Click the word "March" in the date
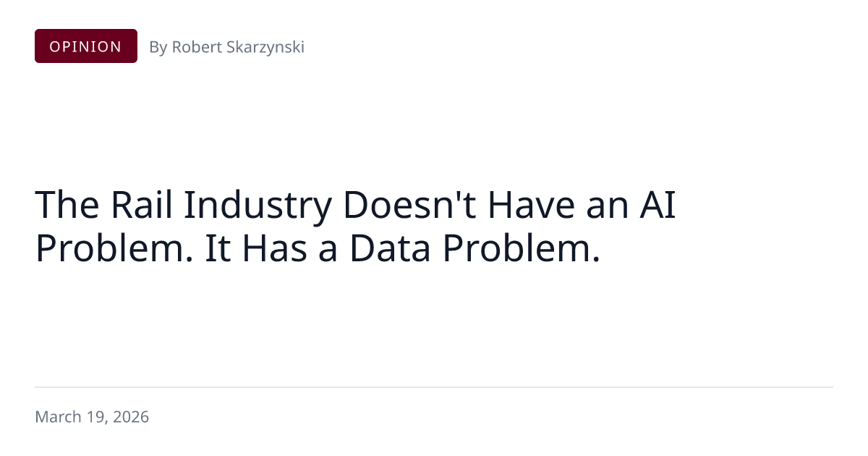 pyautogui.click(x=57, y=417)
